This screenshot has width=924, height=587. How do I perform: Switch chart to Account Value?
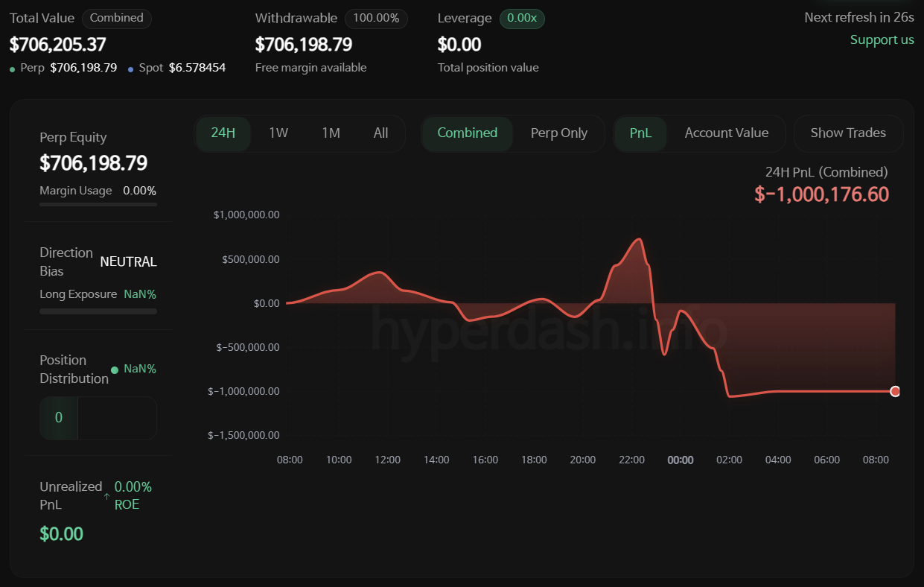726,133
